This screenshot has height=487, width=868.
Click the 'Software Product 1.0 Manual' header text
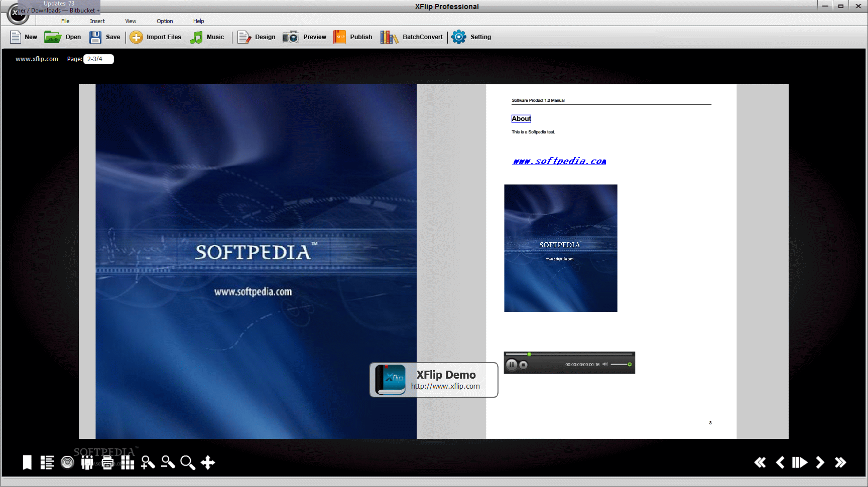click(538, 101)
